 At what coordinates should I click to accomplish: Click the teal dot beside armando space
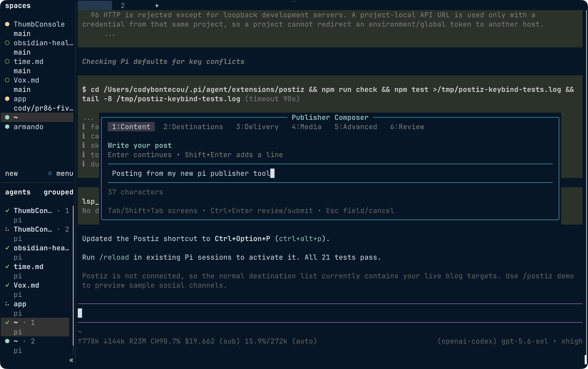[x=7, y=127]
